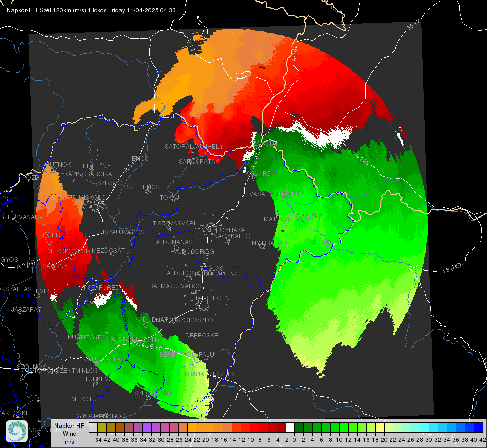Select the SZIKSZO label

point(110,183)
